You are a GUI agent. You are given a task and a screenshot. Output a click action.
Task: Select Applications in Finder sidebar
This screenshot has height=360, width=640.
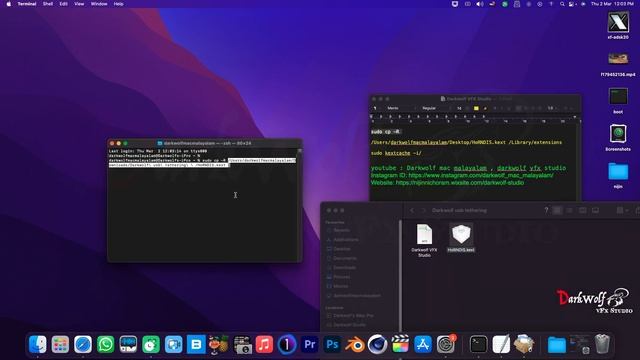346,240
